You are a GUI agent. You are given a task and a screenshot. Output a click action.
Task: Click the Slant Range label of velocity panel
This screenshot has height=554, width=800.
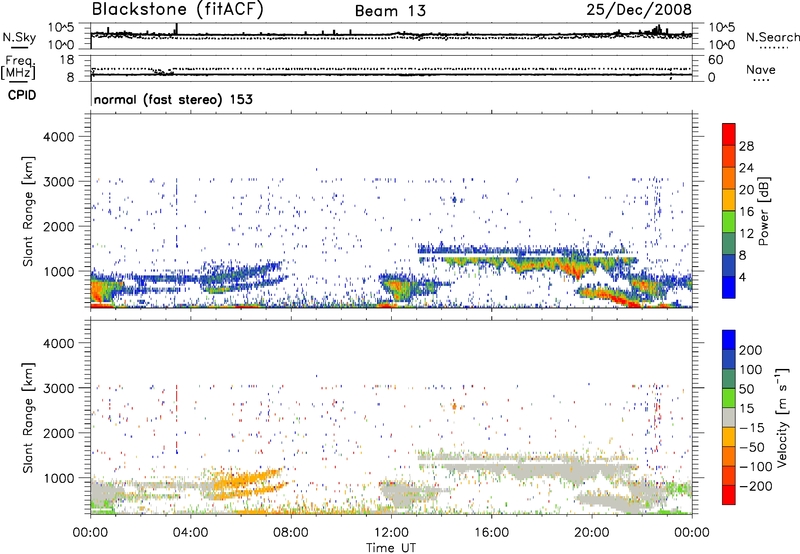[x=28, y=418]
